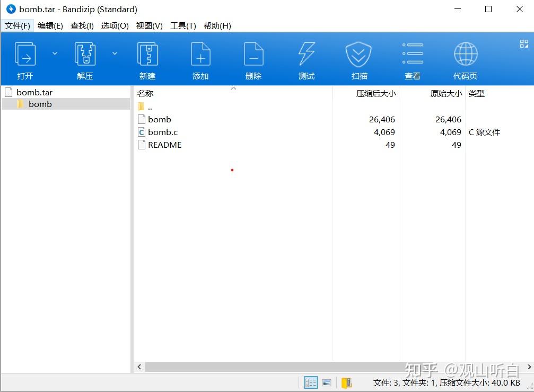Click the Extract (解压) toolbar icon

pyautogui.click(x=85, y=54)
